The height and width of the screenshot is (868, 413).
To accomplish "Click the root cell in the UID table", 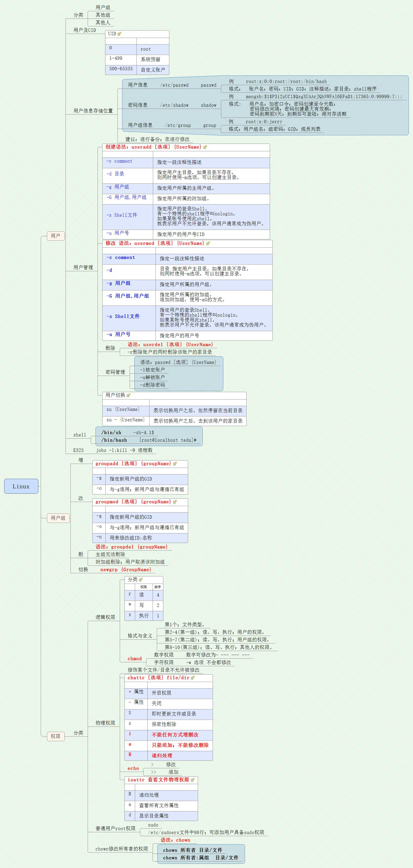I will click(153, 49).
